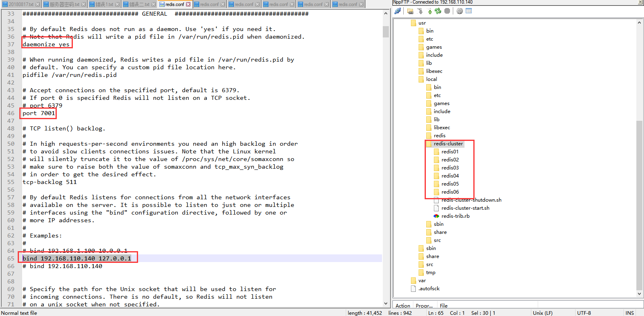Select the redis05 folder
644x316 pixels.
pyautogui.click(x=450, y=184)
